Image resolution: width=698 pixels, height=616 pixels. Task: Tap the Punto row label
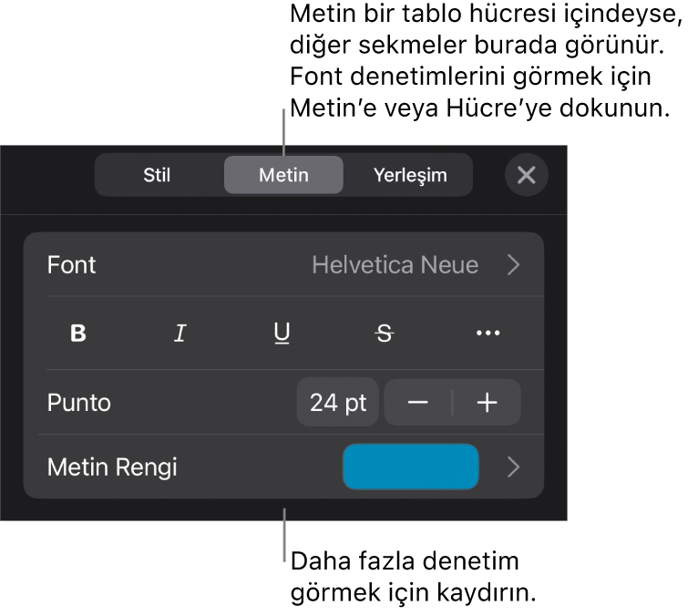pos(78,403)
